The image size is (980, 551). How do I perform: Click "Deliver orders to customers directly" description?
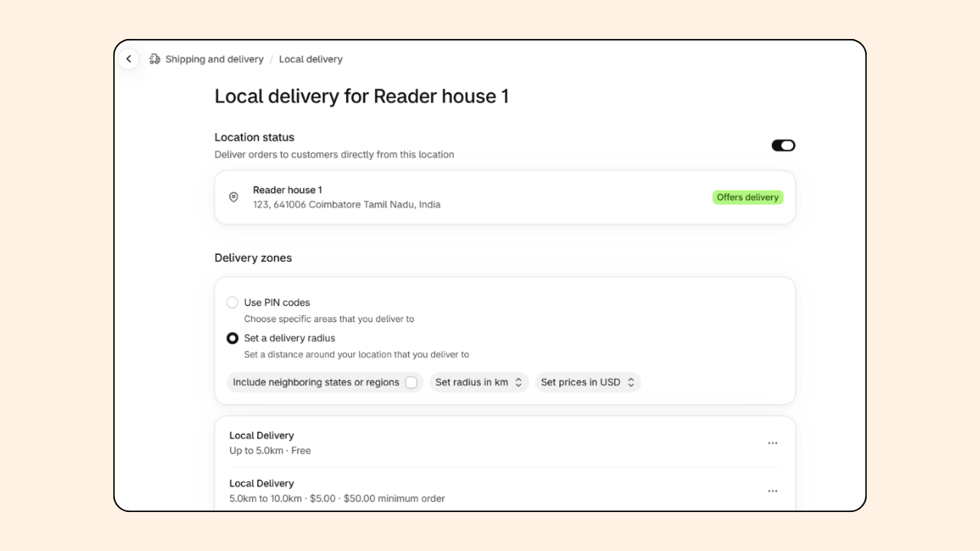click(x=335, y=155)
